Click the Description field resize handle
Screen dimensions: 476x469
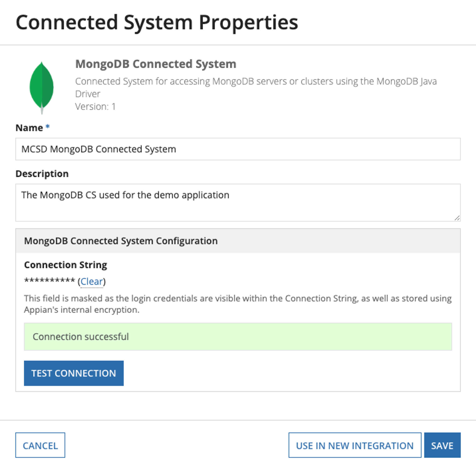[x=457, y=218]
